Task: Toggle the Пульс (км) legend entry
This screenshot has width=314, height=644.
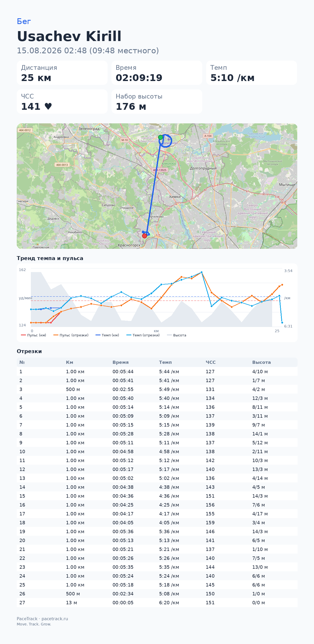Action: point(33,335)
